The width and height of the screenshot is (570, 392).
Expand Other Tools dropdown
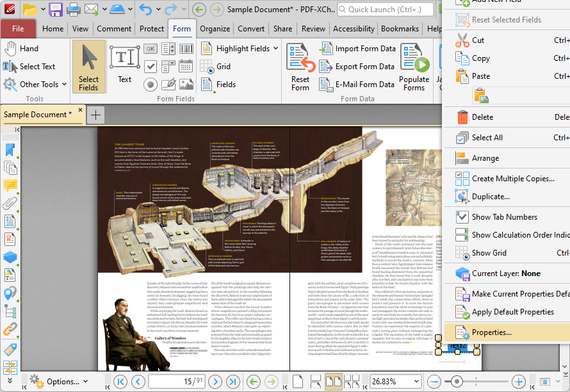64,84
